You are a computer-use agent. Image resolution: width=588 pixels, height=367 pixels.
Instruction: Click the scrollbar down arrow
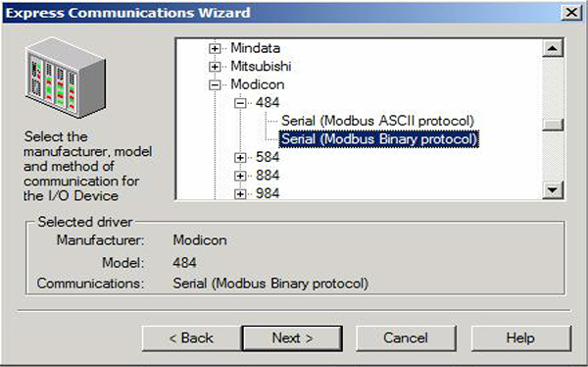point(553,189)
